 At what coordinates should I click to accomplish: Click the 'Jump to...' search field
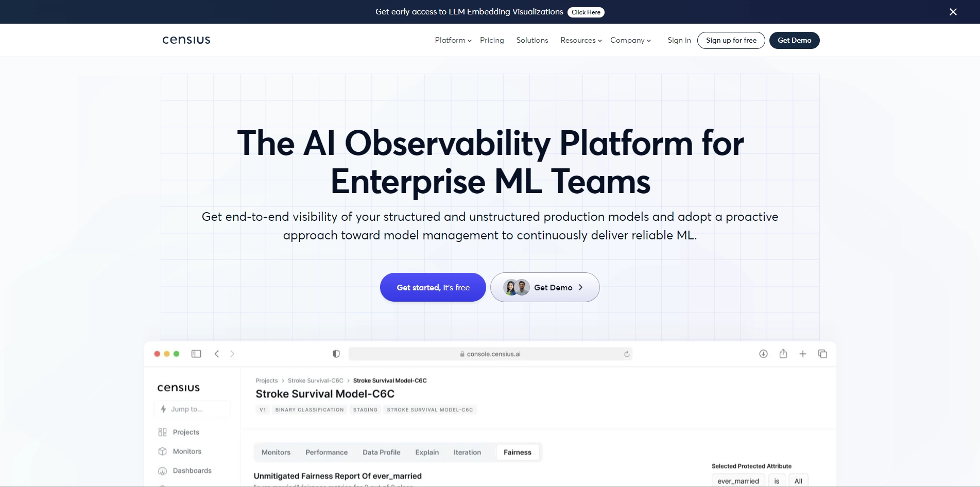tap(192, 409)
